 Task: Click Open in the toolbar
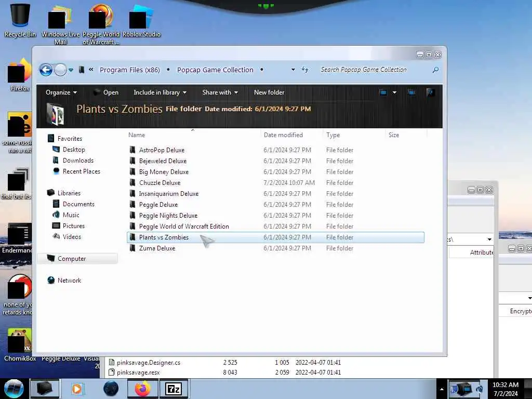click(x=106, y=92)
